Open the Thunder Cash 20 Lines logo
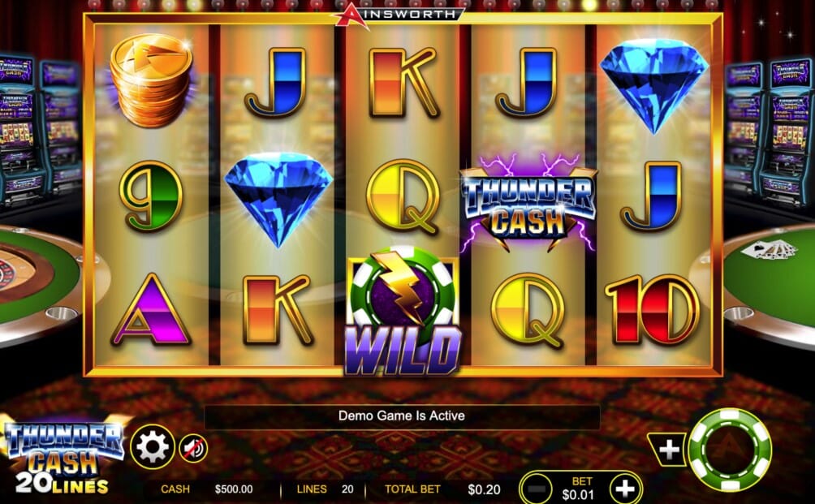 pos(63,457)
